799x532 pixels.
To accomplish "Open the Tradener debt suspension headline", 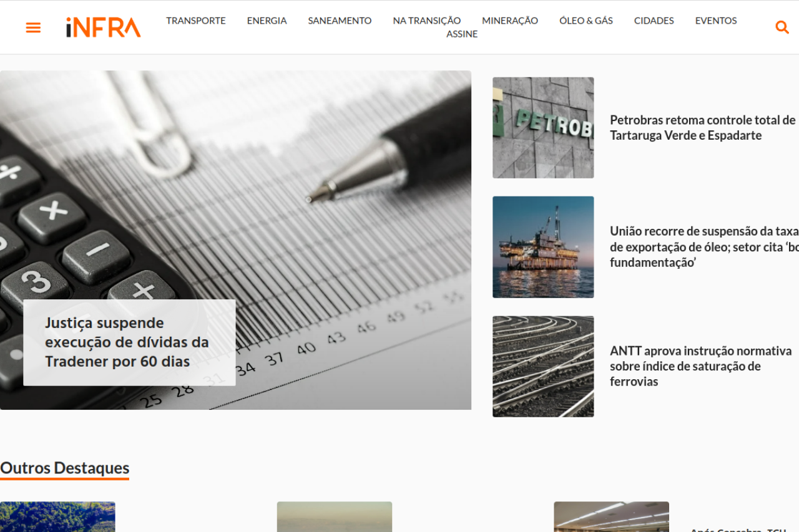I will 127,342.
